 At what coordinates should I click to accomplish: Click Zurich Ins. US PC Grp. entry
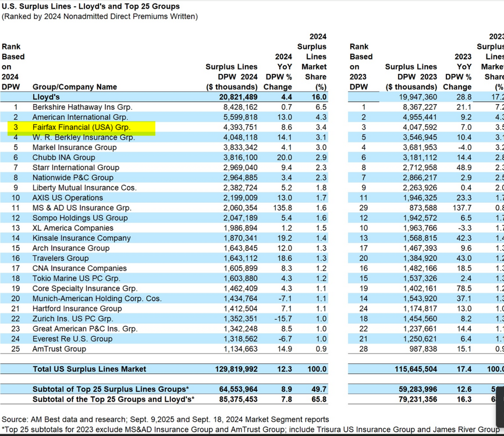(73, 319)
